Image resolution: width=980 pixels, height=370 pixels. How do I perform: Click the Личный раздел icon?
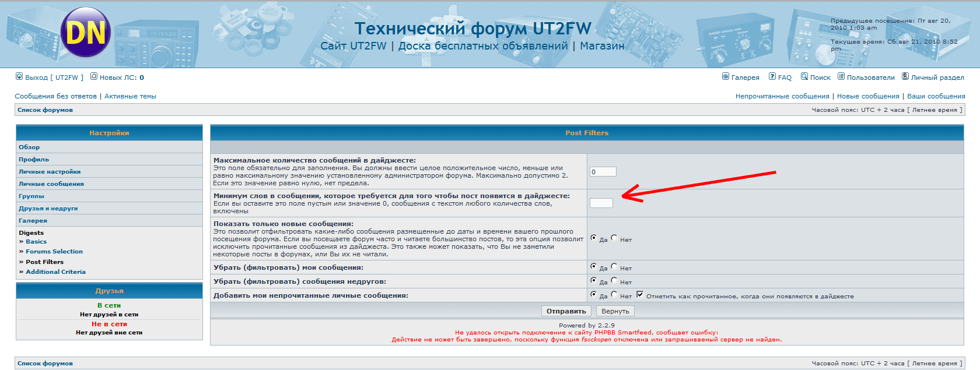(905, 76)
